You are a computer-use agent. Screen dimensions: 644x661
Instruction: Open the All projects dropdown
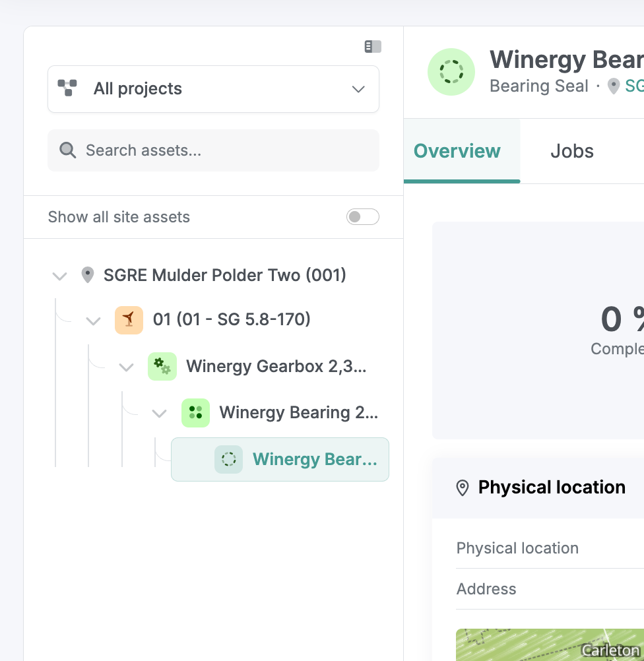(x=213, y=89)
